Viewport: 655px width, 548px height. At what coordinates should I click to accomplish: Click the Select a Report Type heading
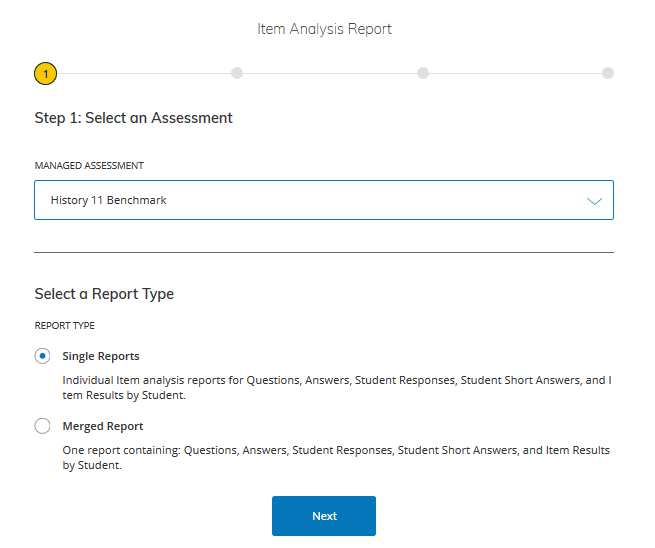coord(104,294)
